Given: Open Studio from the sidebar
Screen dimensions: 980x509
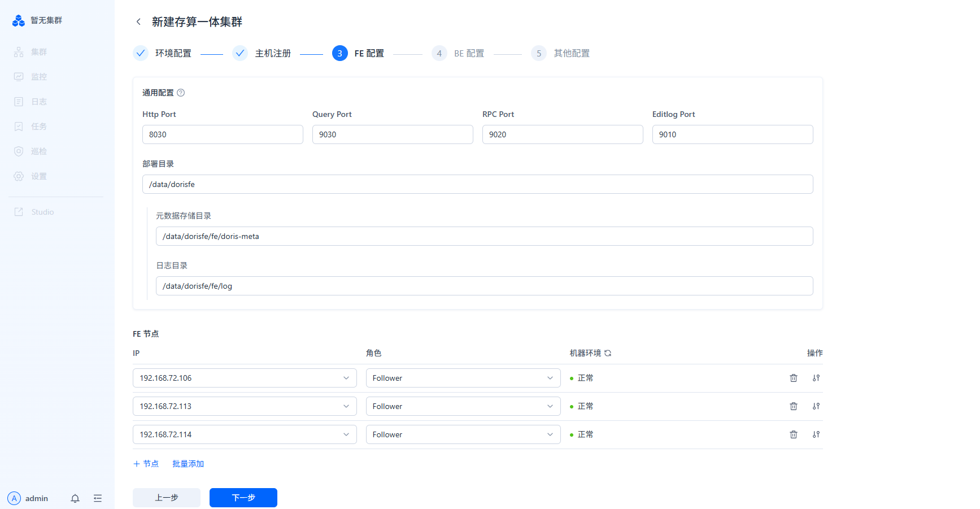Looking at the screenshot, I should 42,212.
